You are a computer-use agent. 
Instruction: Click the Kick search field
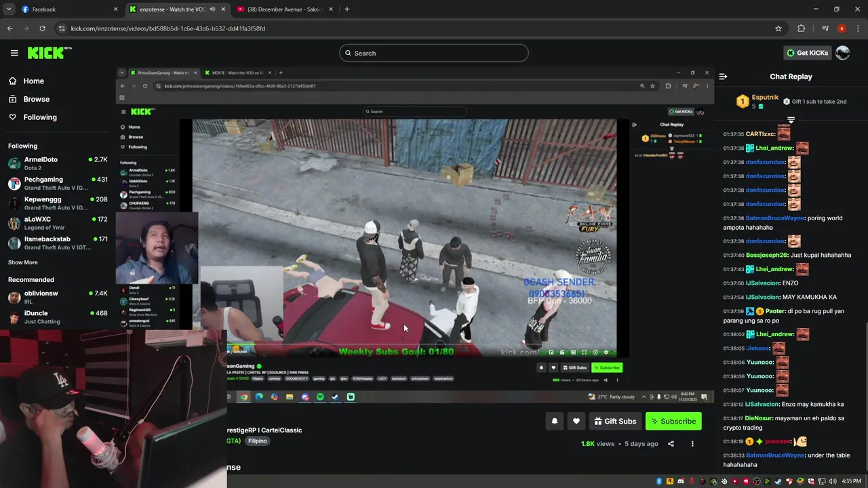tap(434, 53)
